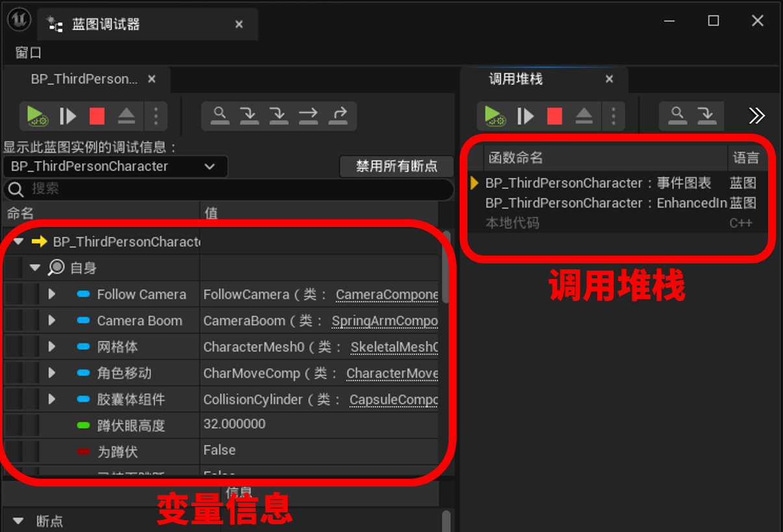The image size is (783, 532).
Task: Collapse the 自身 variable tree
Action: [x=36, y=267]
